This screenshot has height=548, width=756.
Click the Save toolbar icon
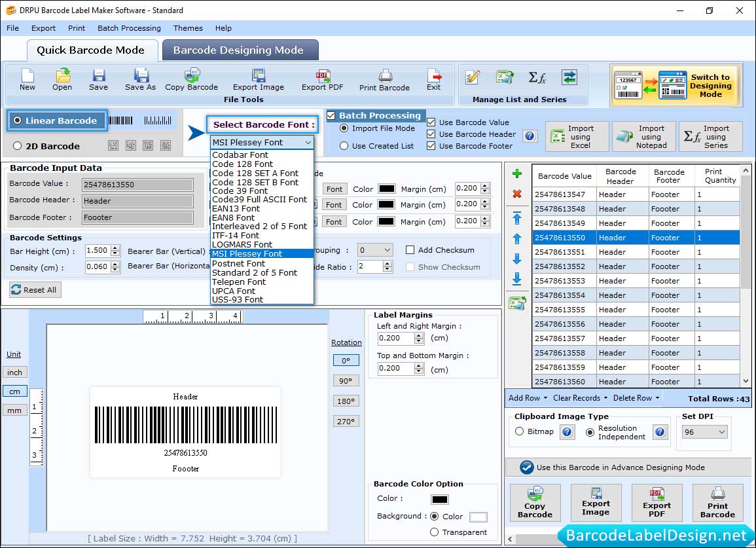point(98,80)
